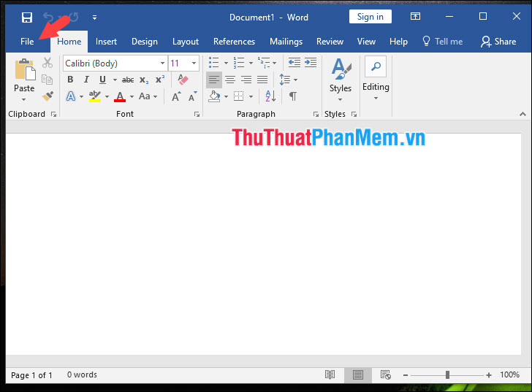Collapse the ribbon with chevron
The height and width of the screenshot is (392, 532).
click(522, 114)
